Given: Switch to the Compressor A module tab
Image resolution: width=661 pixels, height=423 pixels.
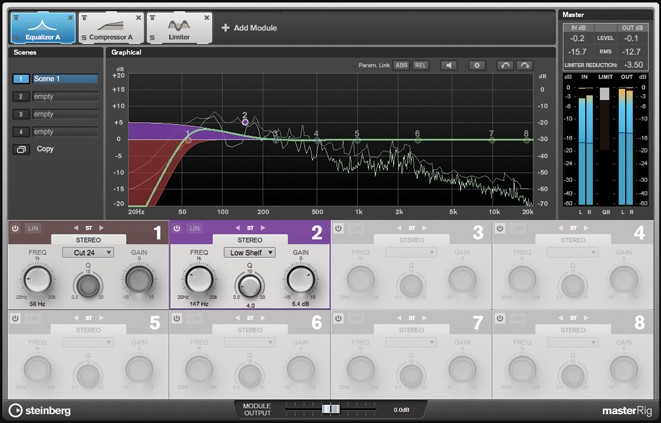Looking at the screenshot, I should (111, 28).
